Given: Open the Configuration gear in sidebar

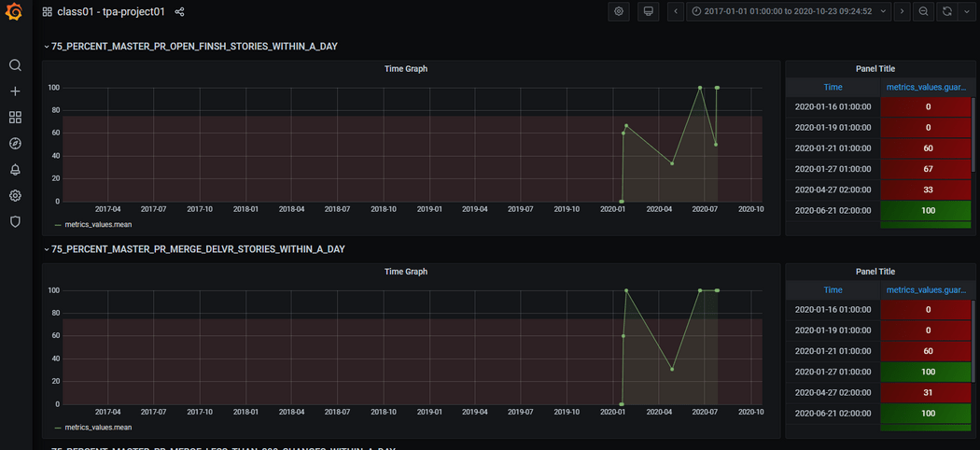Looking at the screenshot, I should pos(15,196).
